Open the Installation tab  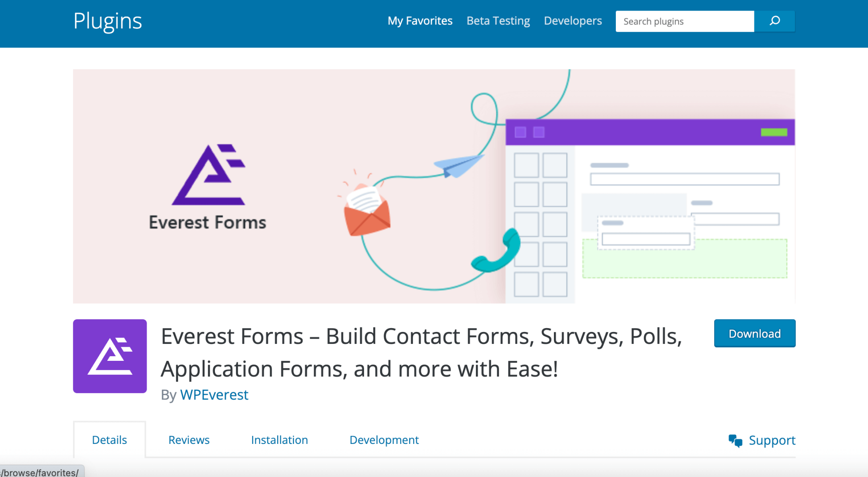pyautogui.click(x=279, y=440)
